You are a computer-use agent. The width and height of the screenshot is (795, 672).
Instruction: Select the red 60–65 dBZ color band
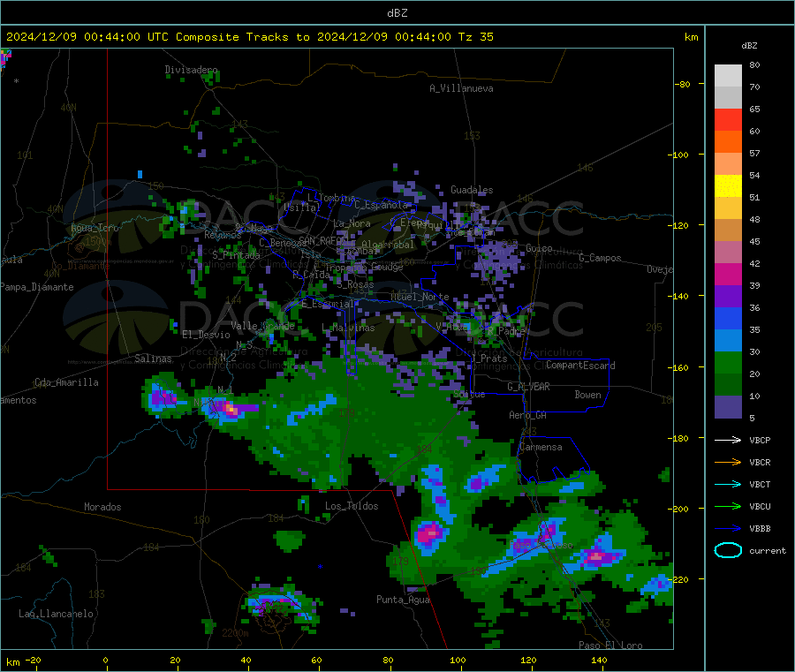[728, 119]
